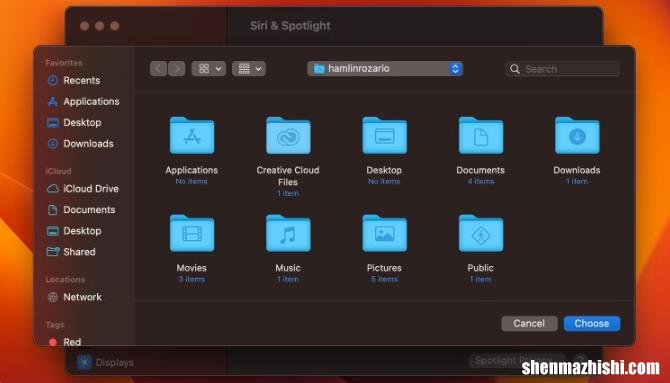Select Desktop under iCloud

click(74, 231)
